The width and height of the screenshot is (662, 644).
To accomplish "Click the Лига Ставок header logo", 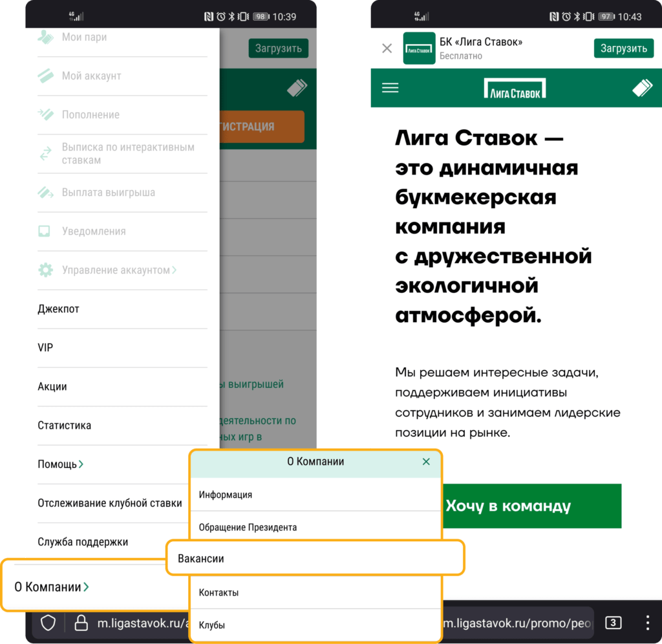I will (515, 87).
